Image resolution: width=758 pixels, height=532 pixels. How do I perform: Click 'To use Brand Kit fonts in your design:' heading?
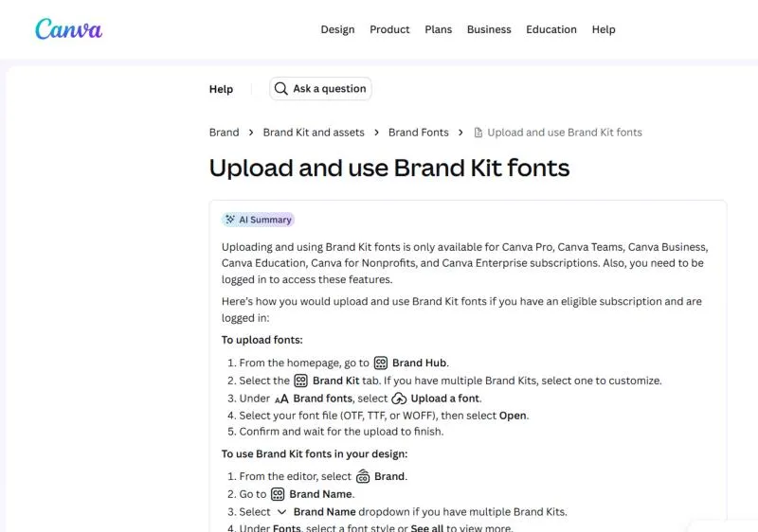click(x=315, y=453)
